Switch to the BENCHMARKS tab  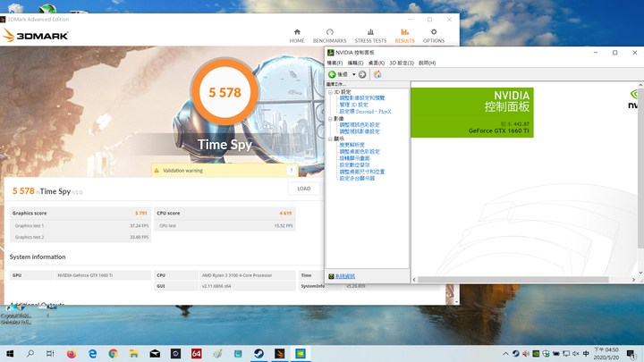(x=329, y=36)
